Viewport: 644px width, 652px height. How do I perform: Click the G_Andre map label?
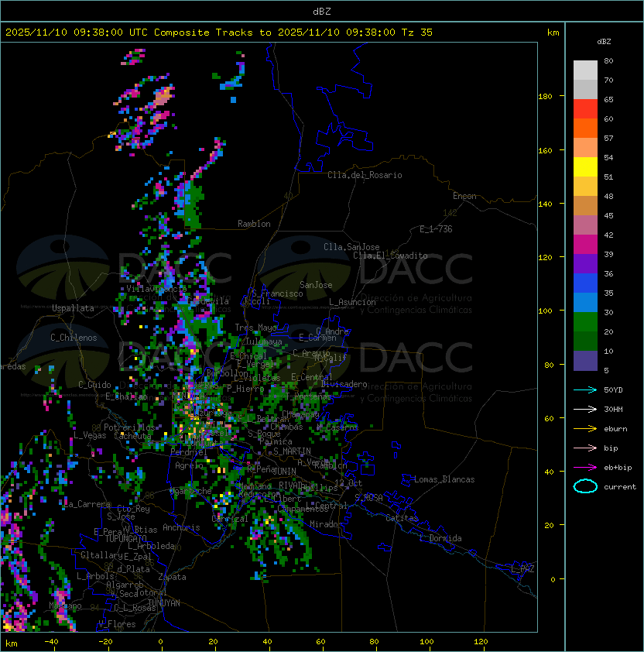click(332, 331)
